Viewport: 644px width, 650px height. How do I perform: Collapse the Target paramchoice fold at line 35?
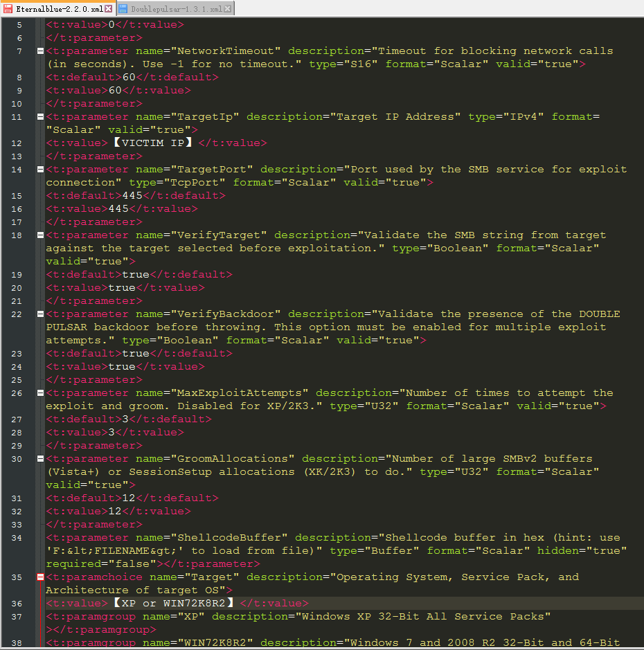pos(40,577)
